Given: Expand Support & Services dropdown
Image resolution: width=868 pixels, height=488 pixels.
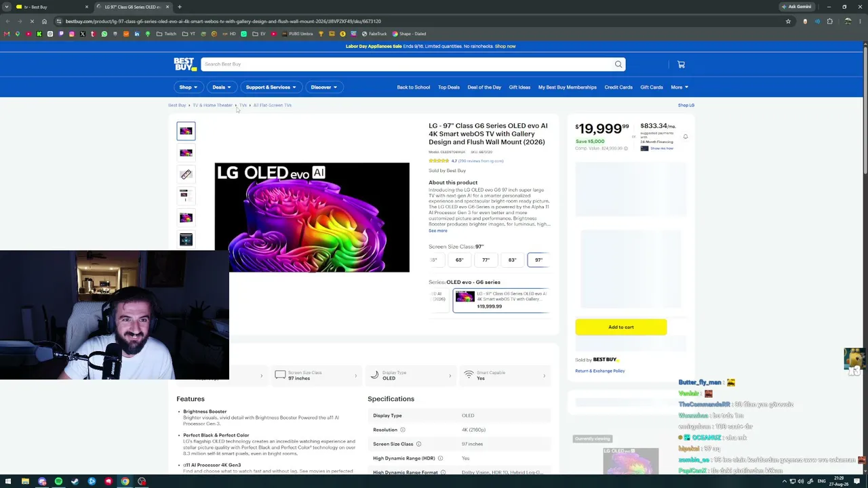Looking at the screenshot, I should coord(271,87).
